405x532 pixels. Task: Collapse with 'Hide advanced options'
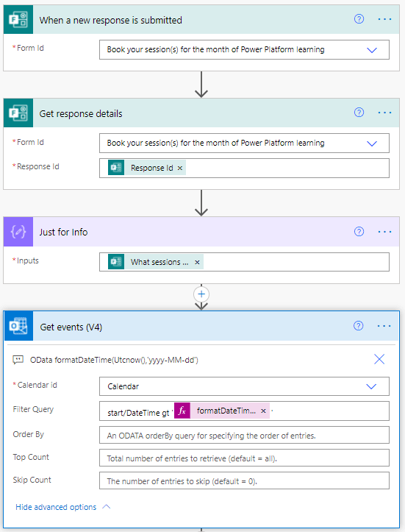[63, 507]
